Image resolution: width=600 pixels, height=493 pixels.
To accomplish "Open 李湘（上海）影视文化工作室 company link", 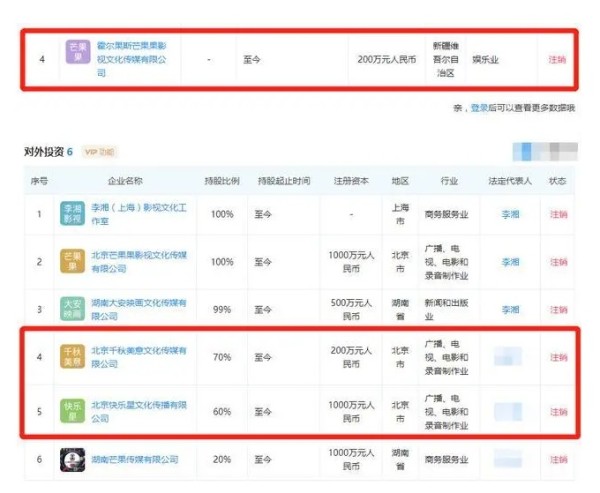I will tap(139, 214).
